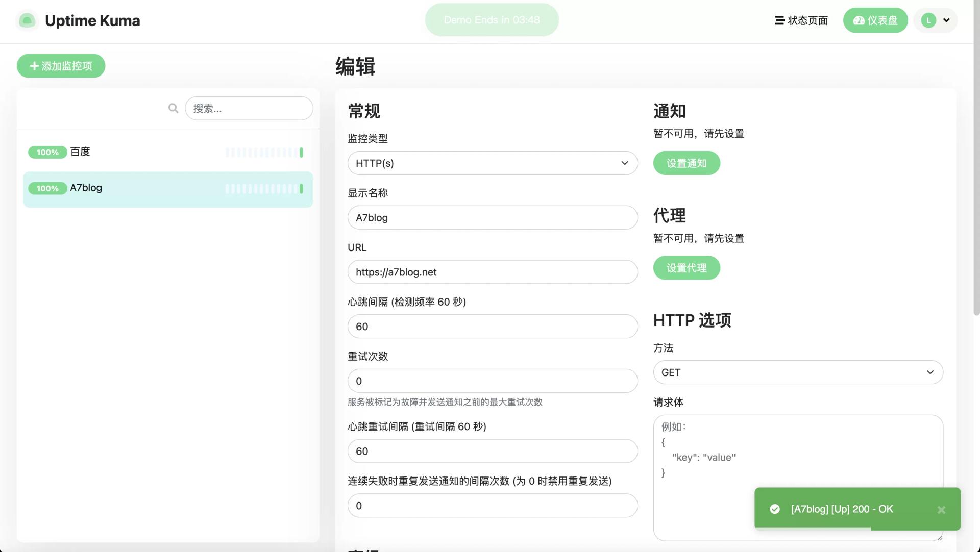Click the user avatar L icon

point(928,20)
